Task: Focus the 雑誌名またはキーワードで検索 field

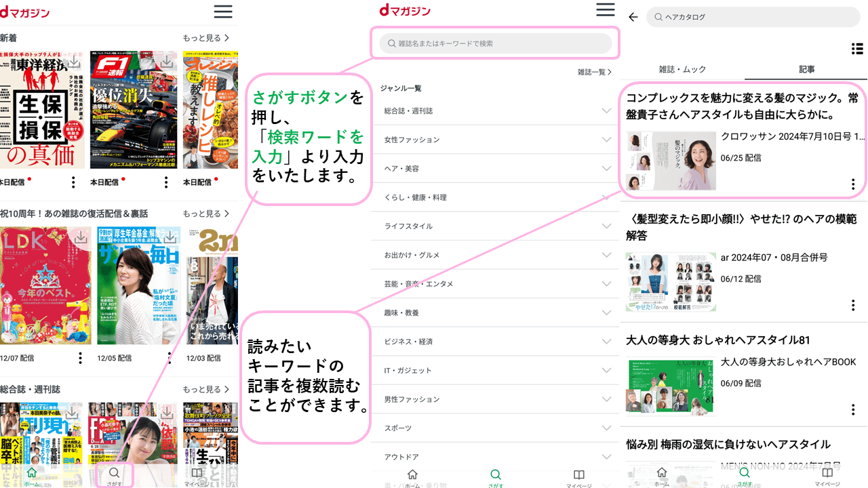Action: pyautogui.click(x=496, y=43)
